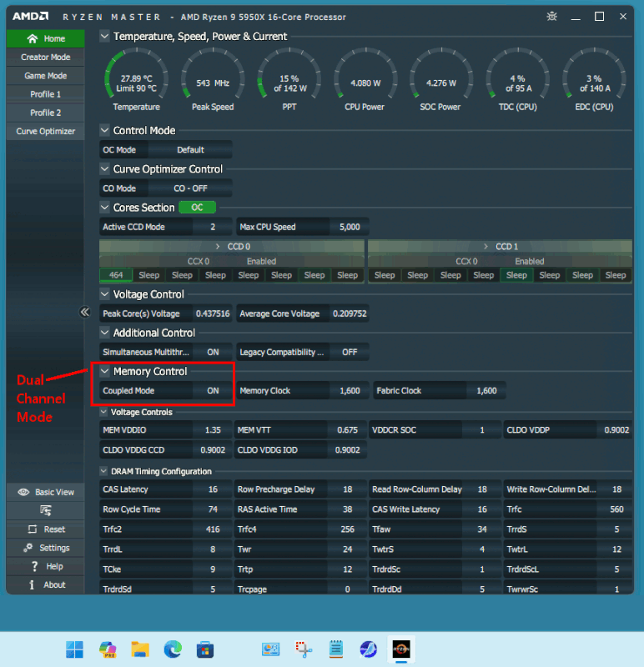
Task: Click CO Mode CO - OFF value
Action: (x=190, y=188)
